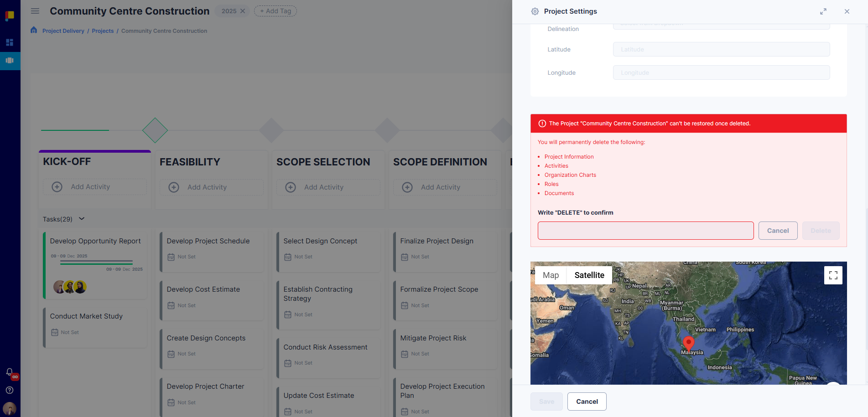Screen dimensions: 868x417
Task: Remove the 2025 tag
Action: pos(243,11)
